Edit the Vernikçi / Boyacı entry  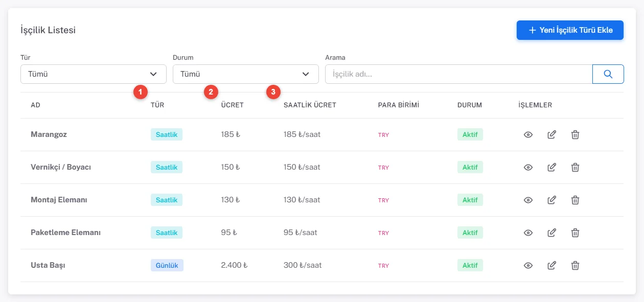click(552, 168)
